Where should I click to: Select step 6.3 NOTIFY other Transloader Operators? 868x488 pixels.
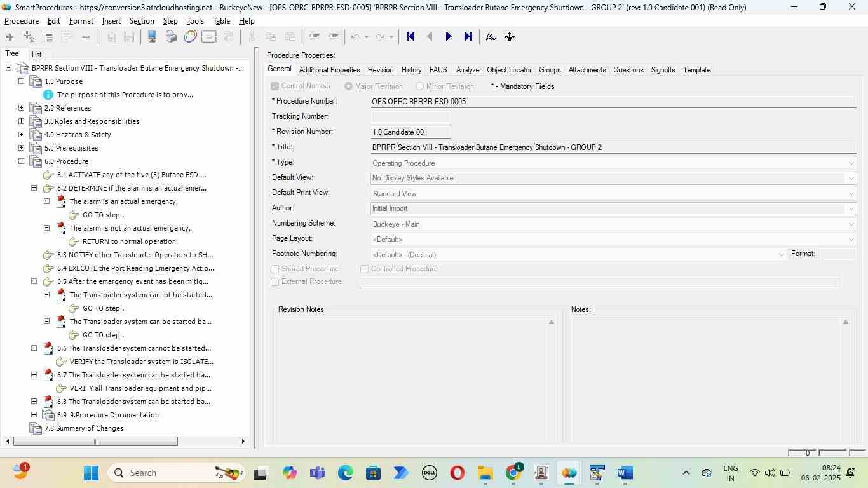tap(135, 255)
